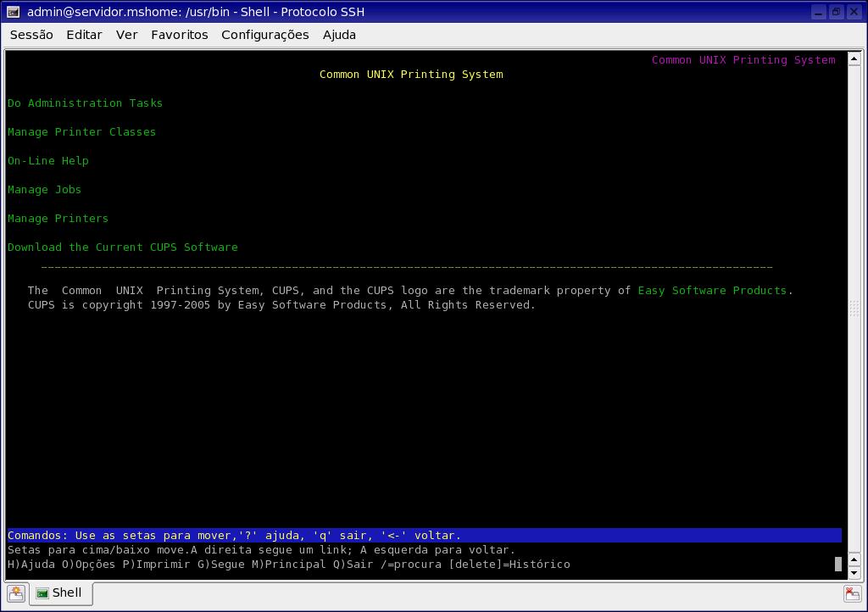This screenshot has height=612, width=868.
Task: Click the scrollbar down arrow at bottom
Action: tap(854, 574)
